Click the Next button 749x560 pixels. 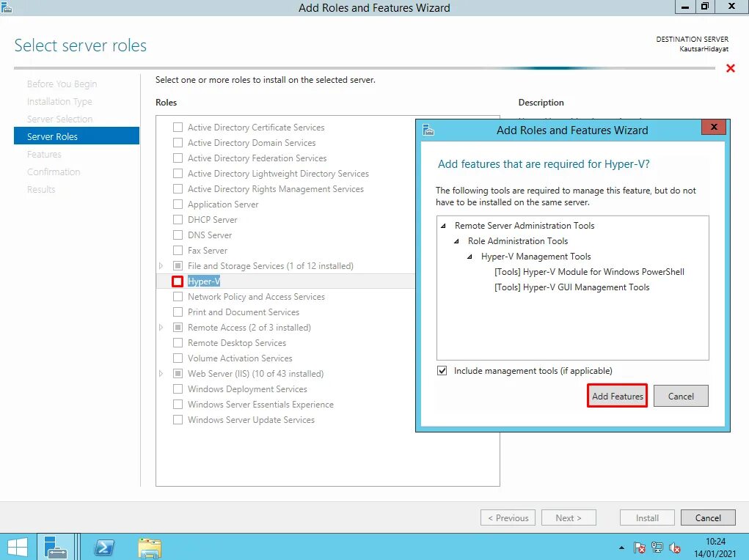(569, 517)
